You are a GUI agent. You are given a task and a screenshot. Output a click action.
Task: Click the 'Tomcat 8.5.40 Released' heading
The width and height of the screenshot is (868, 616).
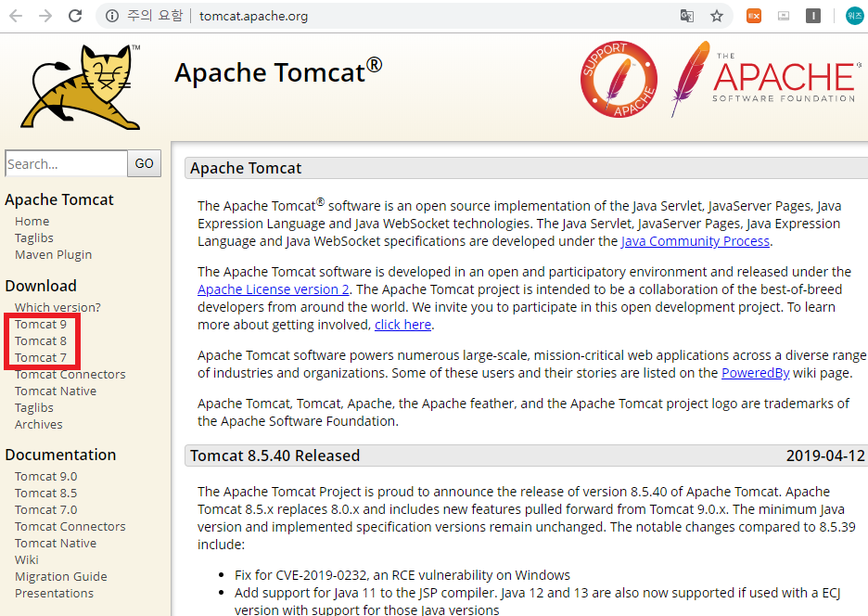click(x=274, y=456)
